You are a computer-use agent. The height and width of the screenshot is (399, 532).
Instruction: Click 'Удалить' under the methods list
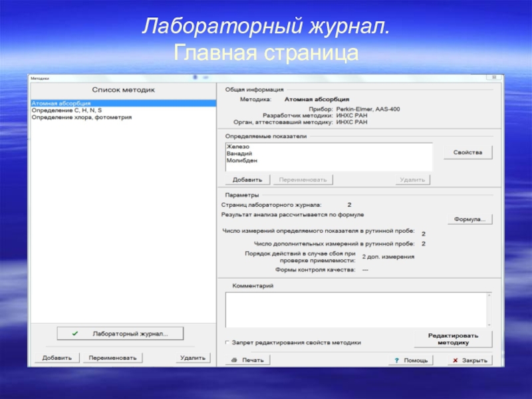coord(193,358)
